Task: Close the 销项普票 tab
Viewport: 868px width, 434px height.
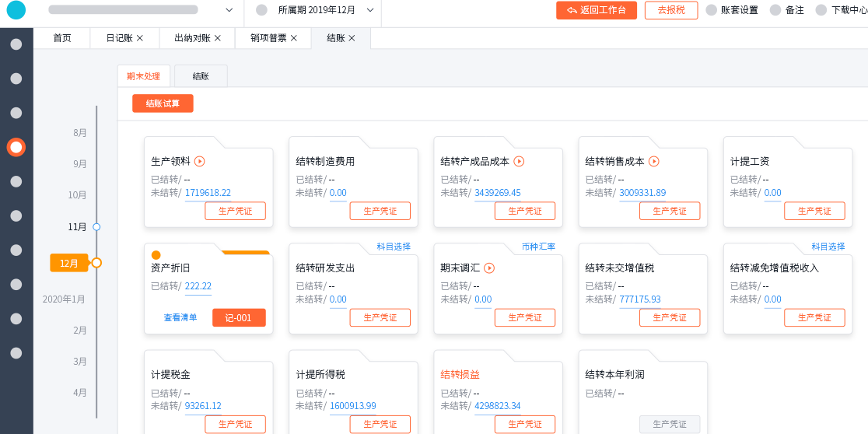Action: (x=293, y=38)
